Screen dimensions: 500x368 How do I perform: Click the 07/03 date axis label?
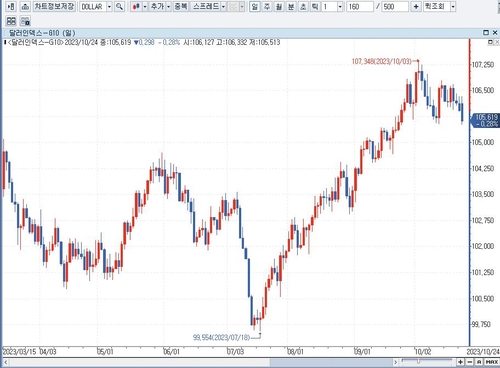click(x=235, y=352)
